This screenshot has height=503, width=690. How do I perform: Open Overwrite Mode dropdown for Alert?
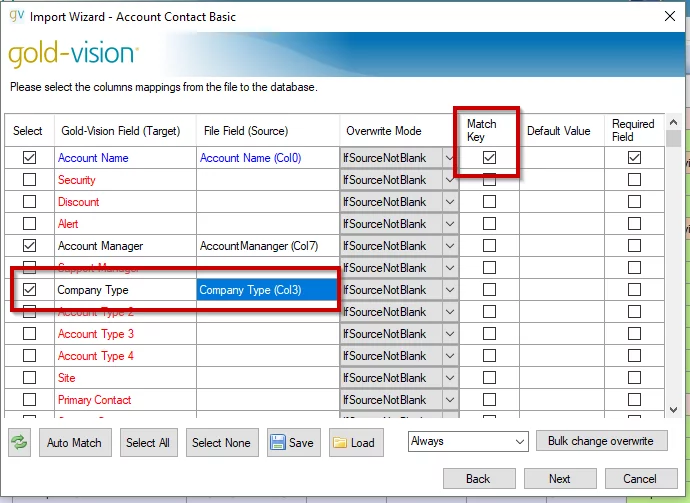pyautogui.click(x=450, y=224)
